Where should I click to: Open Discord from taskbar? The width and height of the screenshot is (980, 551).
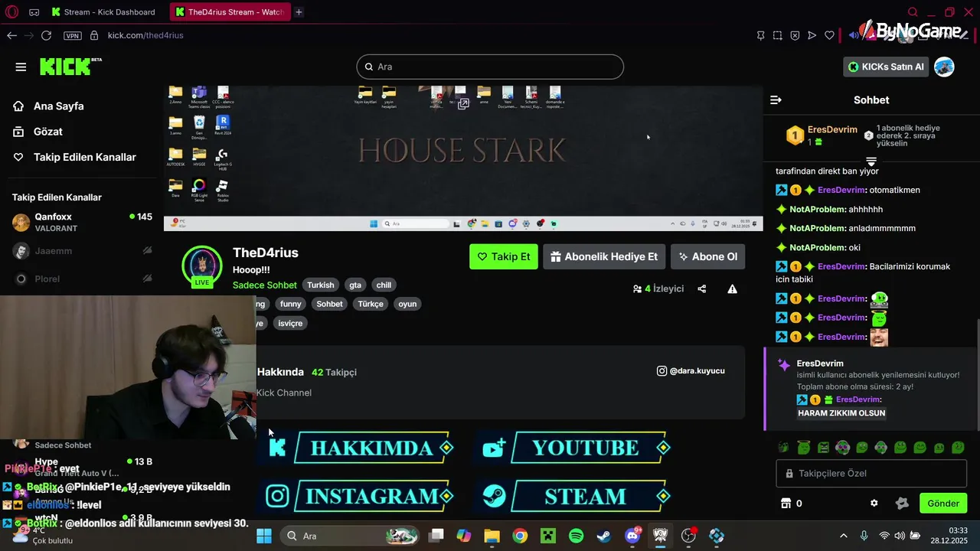click(x=632, y=536)
